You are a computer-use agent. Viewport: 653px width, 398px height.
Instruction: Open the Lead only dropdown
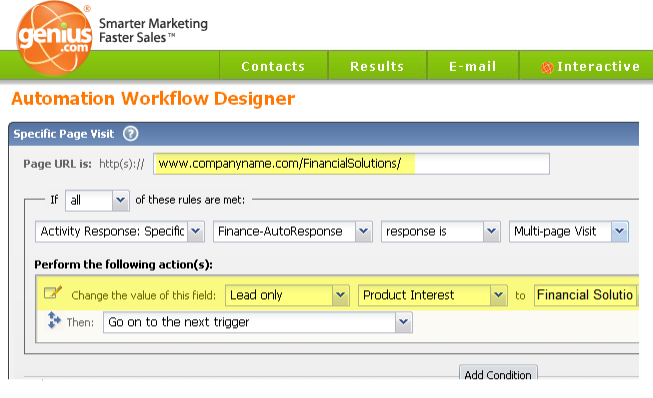(x=287, y=295)
